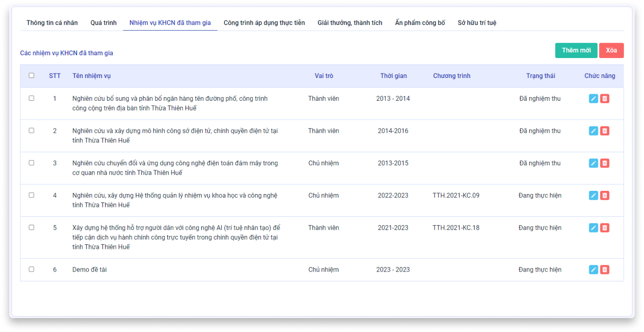
Task: Open Giải thưởng, thành tích tab
Action: coord(350,23)
